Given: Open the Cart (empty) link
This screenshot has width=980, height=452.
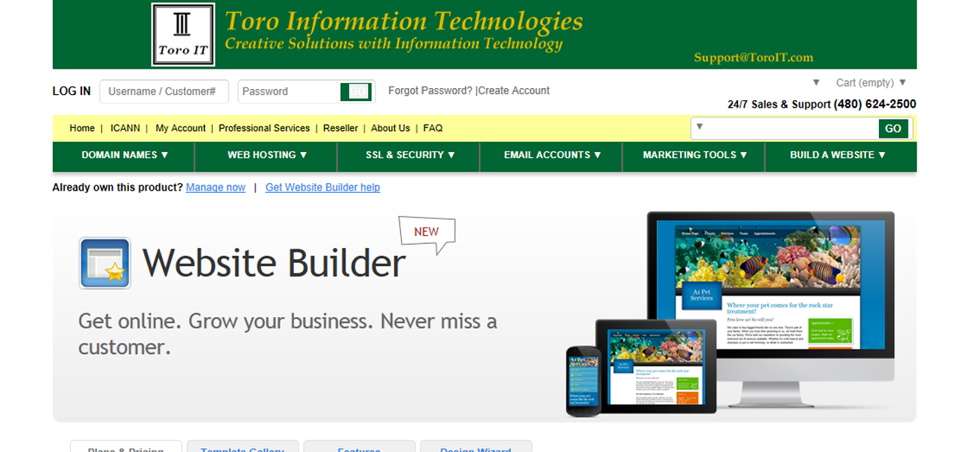Looking at the screenshot, I should click(x=865, y=83).
